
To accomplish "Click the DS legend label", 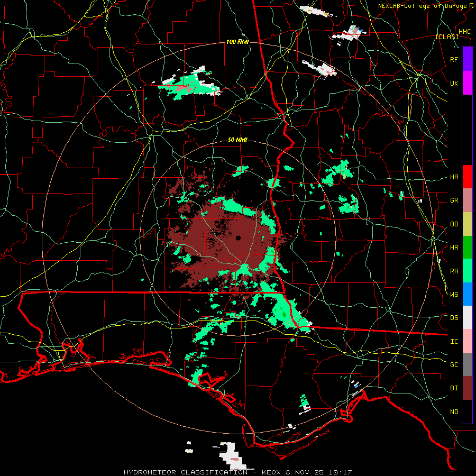I will click(454, 318).
